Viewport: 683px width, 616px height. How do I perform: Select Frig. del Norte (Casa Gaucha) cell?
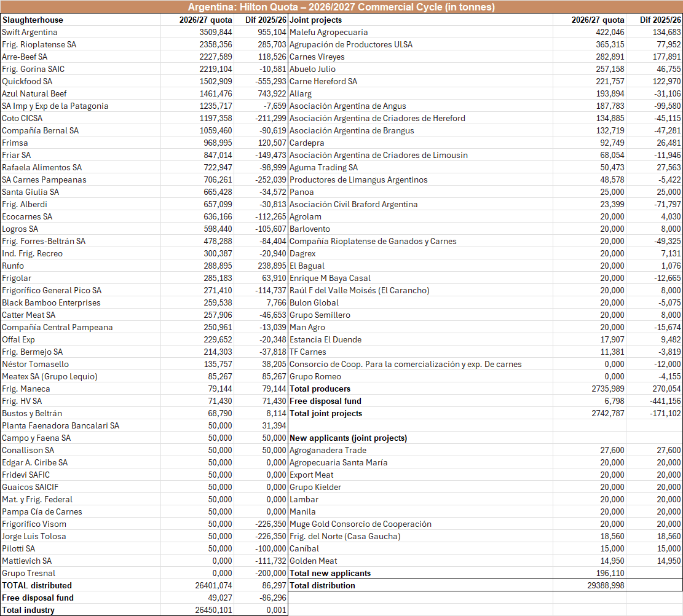[x=420, y=536]
